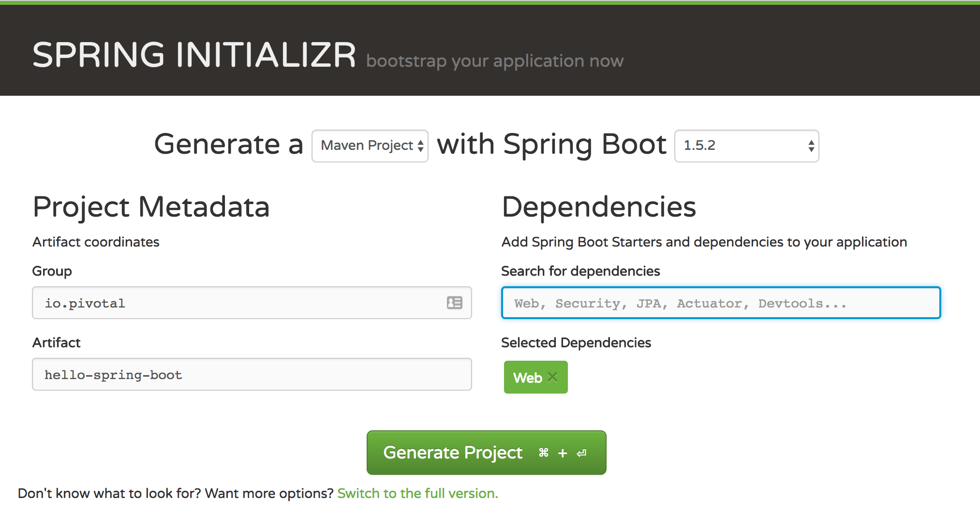
Task: Focus the Artifact field with hello-spring-boot
Action: (x=252, y=374)
